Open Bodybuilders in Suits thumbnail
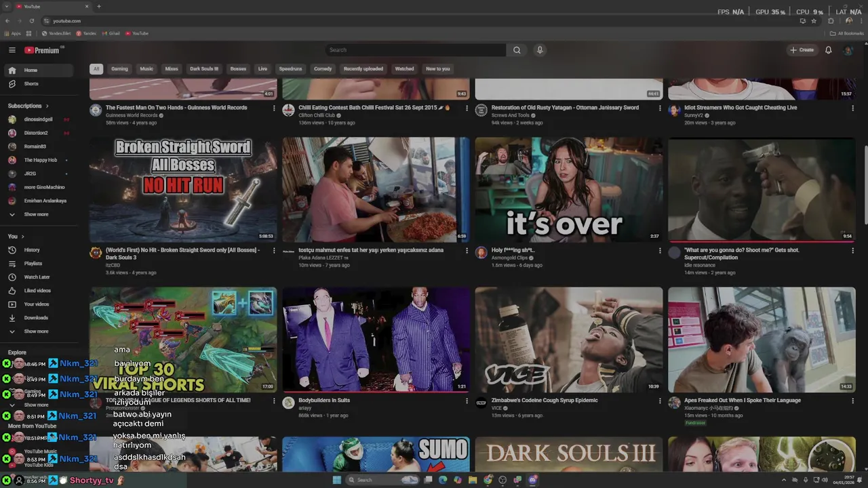The height and width of the screenshot is (488, 868). click(x=376, y=340)
